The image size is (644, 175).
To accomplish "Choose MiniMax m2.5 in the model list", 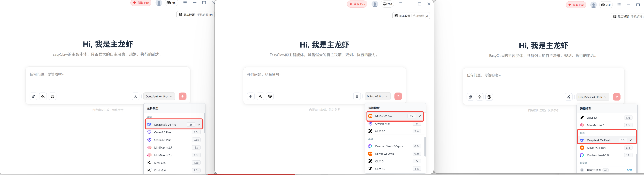I will pyautogui.click(x=174, y=155).
